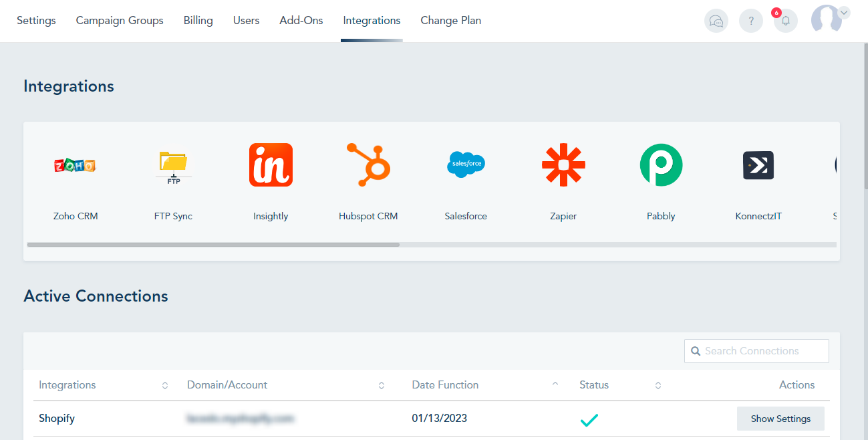This screenshot has height=440, width=868.
Task: Open the Insightly integration icon
Action: [271, 164]
